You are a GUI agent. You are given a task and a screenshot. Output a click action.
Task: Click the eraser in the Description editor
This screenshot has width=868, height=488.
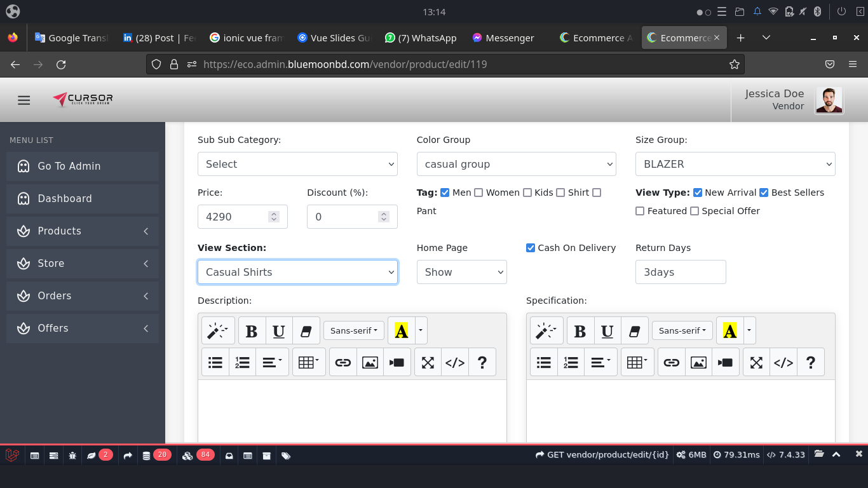coord(306,331)
